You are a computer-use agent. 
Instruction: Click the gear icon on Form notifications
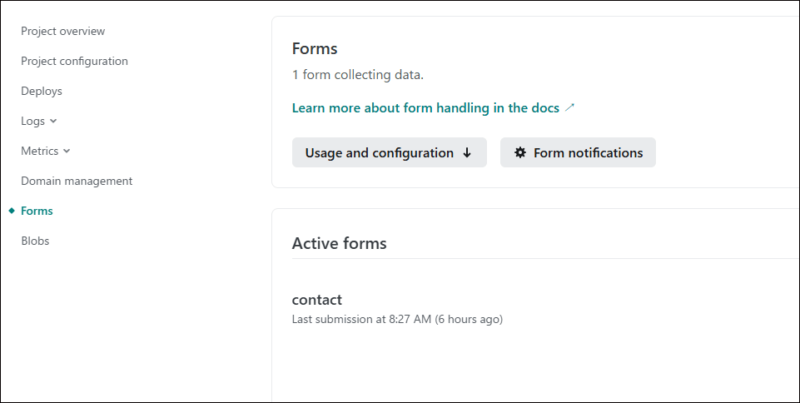pos(520,153)
